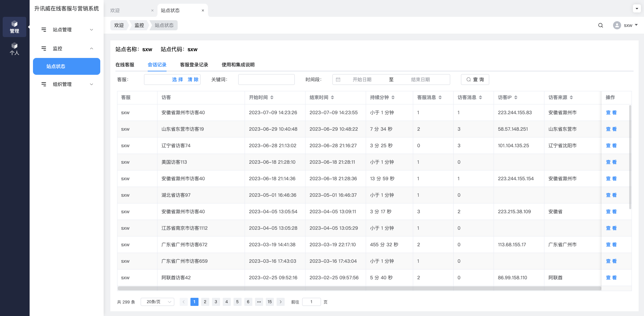Click the table horizontal scrollbar
The height and width of the screenshot is (316, 644).
click(359, 288)
